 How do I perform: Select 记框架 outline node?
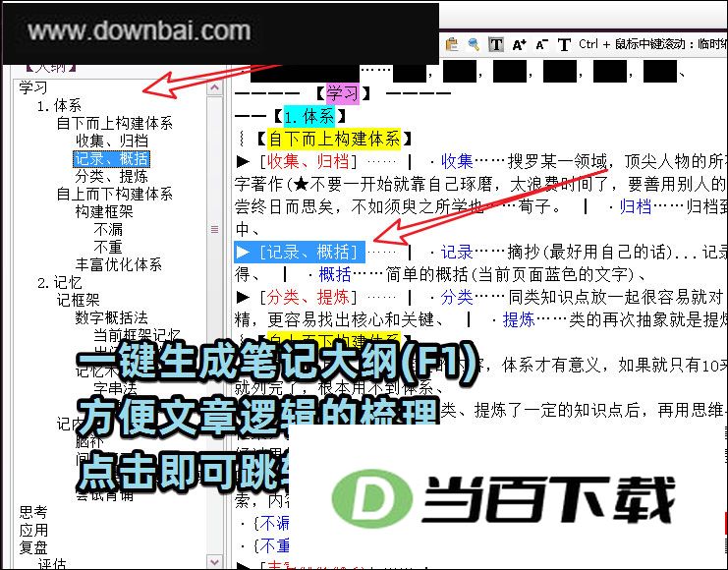pos(78,300)
